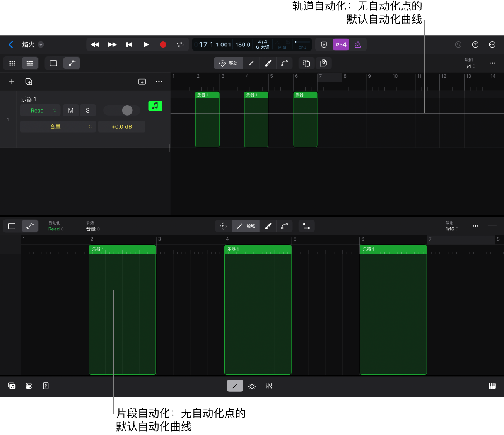
Task: Select the 乐器 1 track name
Action: point(29,99)
